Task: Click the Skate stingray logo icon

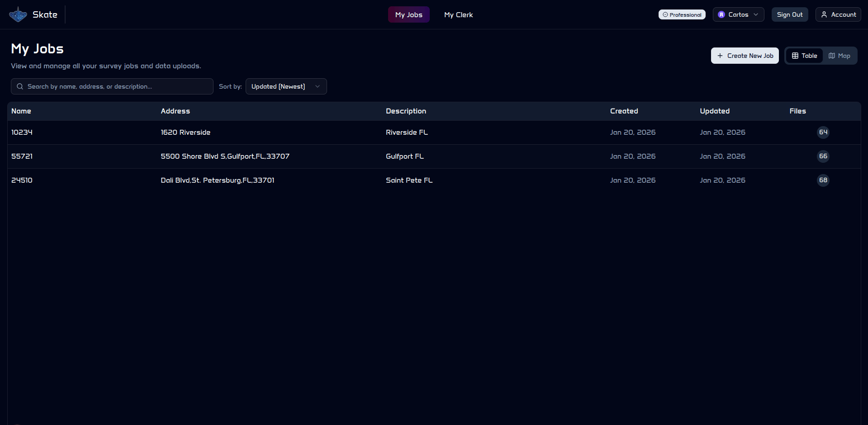Action: click(x=18, y=14)
